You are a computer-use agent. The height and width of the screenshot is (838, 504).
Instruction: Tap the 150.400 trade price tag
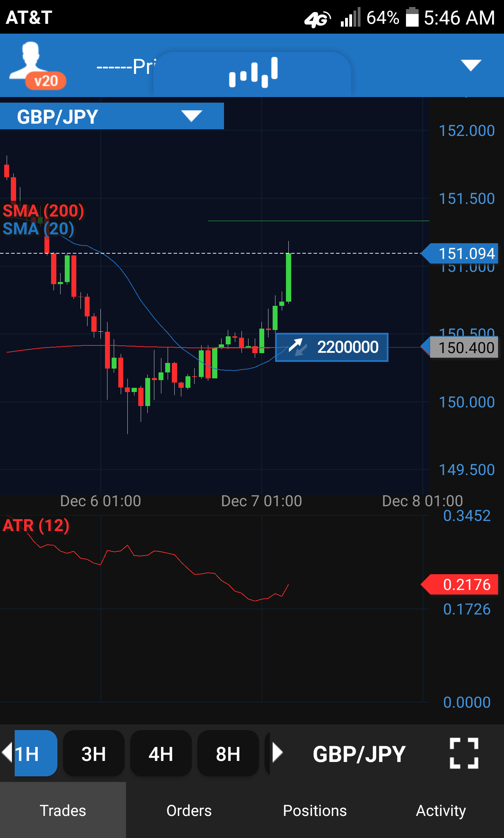pyautogui.click(x=460, y=348)
